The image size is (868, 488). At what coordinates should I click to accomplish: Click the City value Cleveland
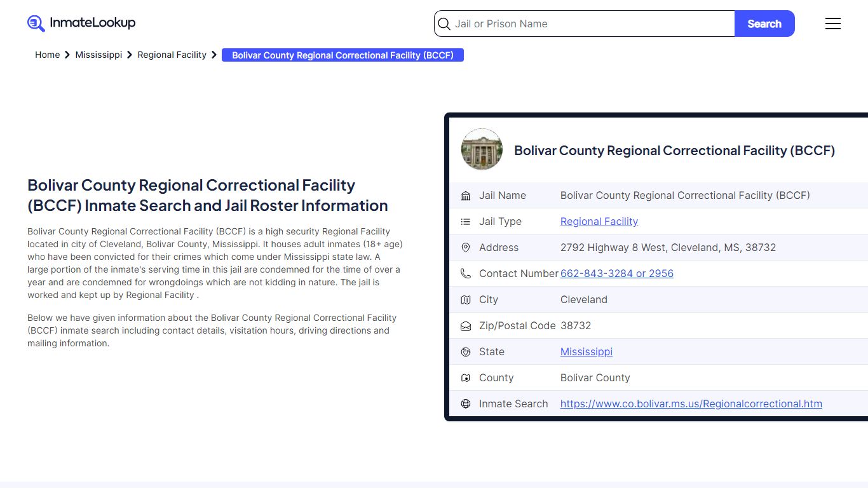584,299
